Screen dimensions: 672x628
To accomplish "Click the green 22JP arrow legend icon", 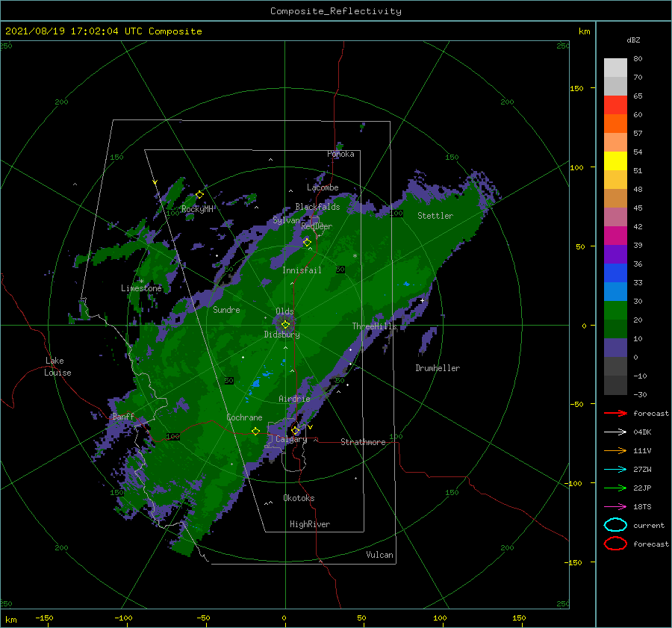I will tap(615, 488).
